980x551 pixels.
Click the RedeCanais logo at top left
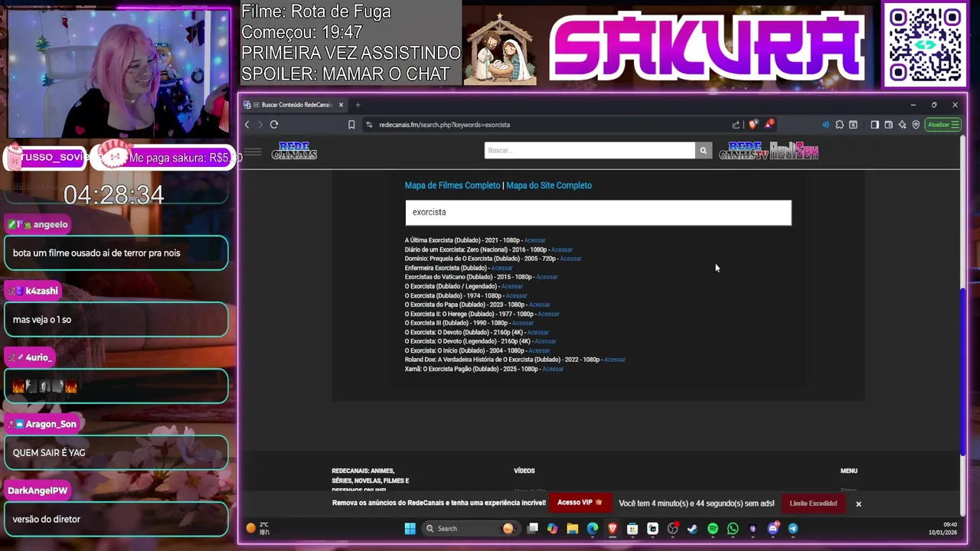click(x=294, y=152)
